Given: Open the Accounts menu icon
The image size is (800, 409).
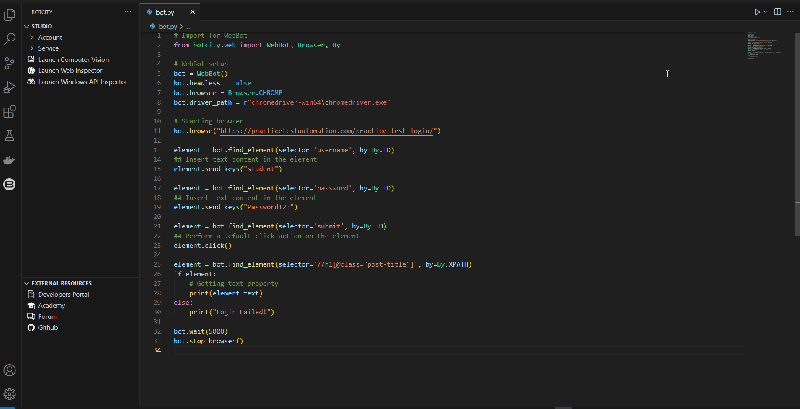Looking at the screenshot, I should point(10,370).
